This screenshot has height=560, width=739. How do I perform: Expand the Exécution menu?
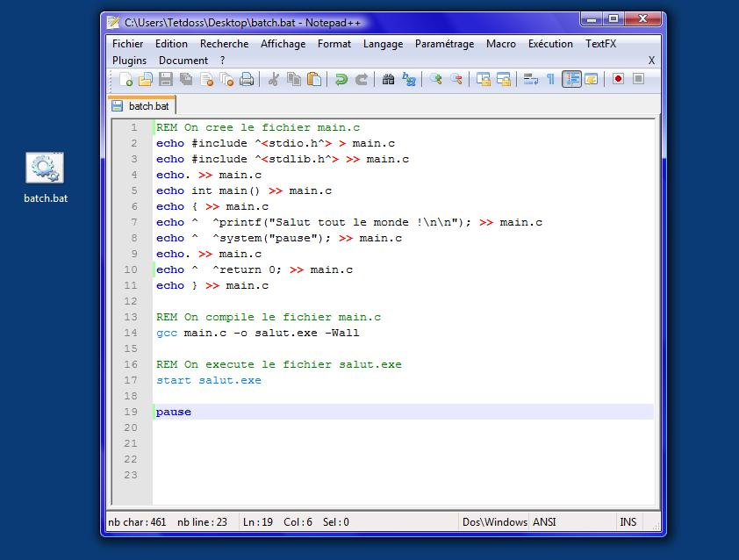[550, 44]
